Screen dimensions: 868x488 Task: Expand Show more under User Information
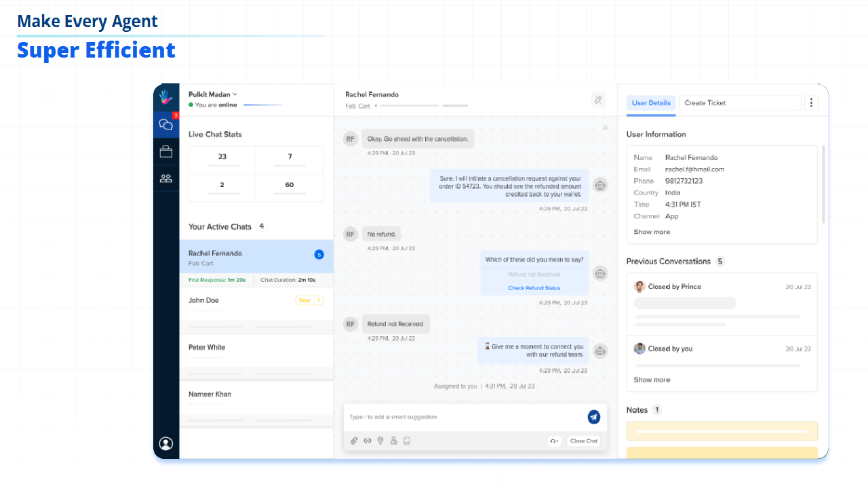click(652, 232)
